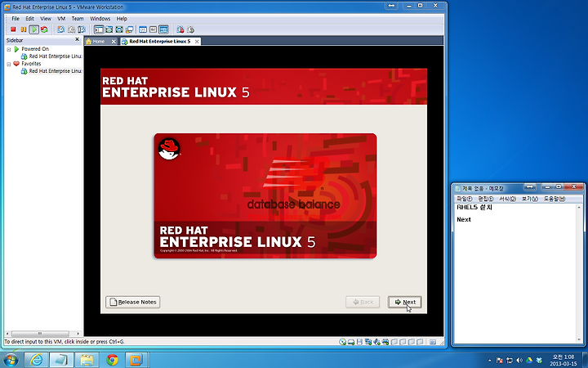Open the 파일(F) menu in Notepad
The image size is (588, 368).
pyautogui.click(x=464, y=199)
